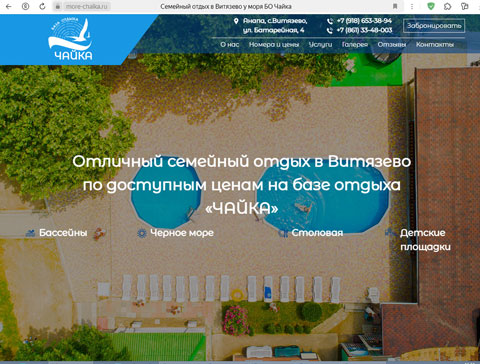Viewport: 480px width, 364px height.
Task: Click the Детские площадки label
Action: tap(425, 240)
